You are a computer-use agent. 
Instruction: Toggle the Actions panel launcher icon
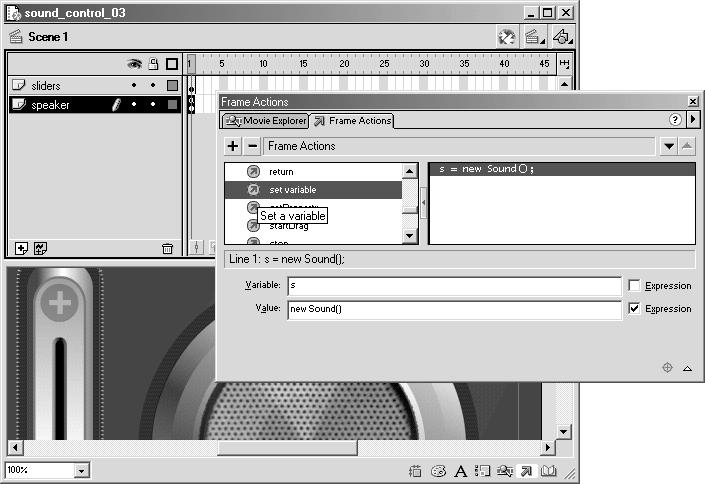526,471
